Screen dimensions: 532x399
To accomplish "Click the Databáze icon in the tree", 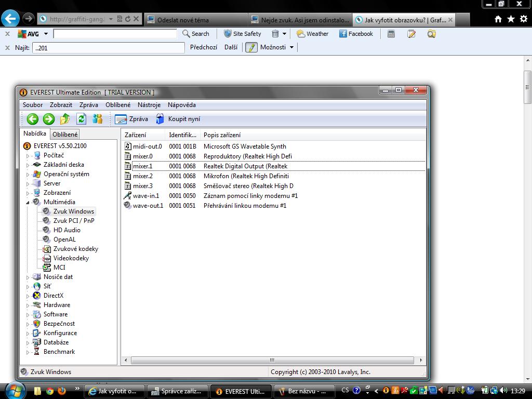I will tap(37, 342).
